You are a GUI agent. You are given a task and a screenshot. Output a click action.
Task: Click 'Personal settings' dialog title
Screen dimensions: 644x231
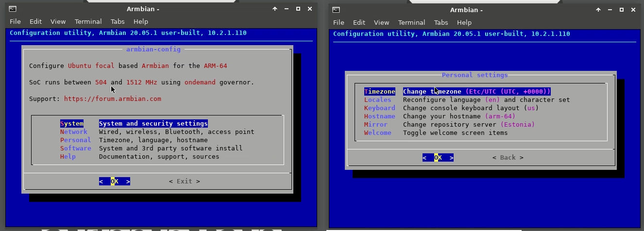pos(475,75)
